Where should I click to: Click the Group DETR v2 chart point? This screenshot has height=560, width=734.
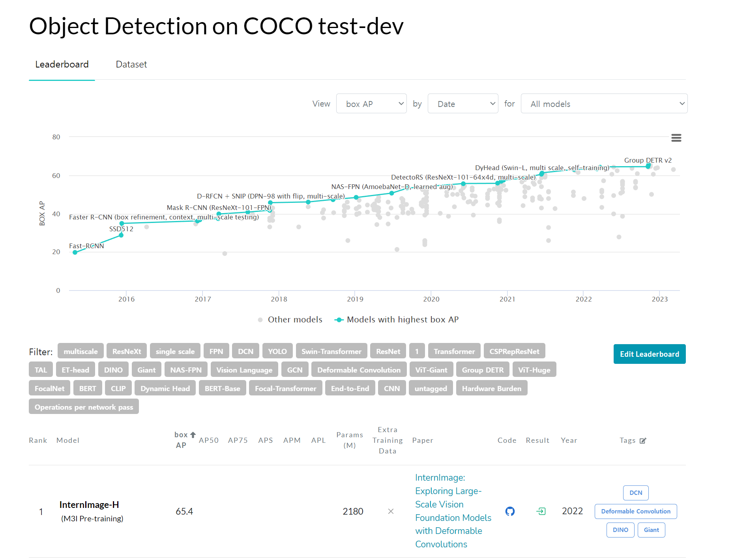click(x=648, y=166)
